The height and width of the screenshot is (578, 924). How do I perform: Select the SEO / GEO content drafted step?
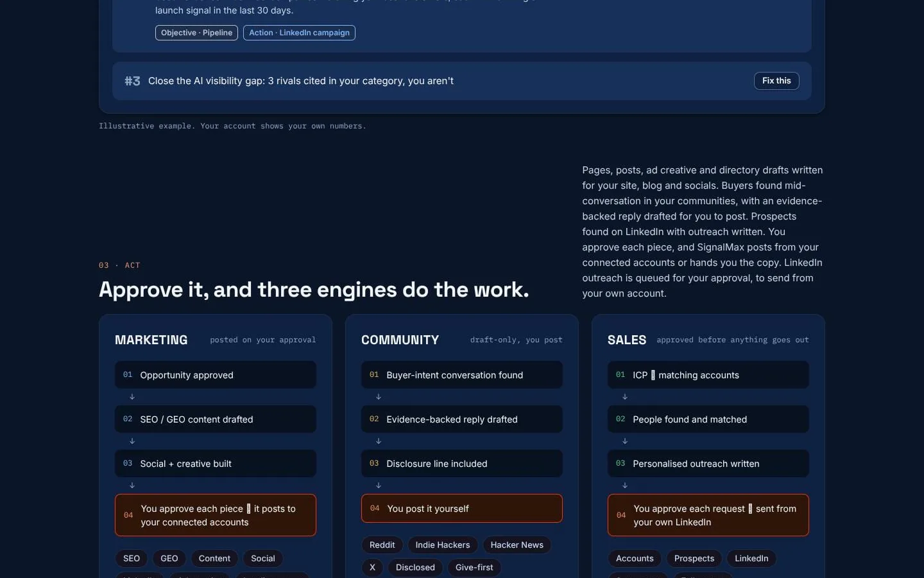point(216,419)
